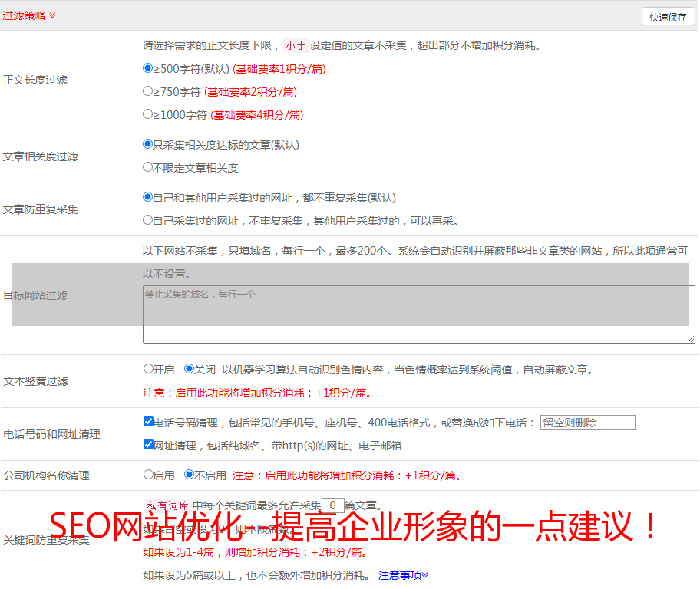
Task: Toggle the 网址清理 checkbox
Action: click(x=149, y=445)
